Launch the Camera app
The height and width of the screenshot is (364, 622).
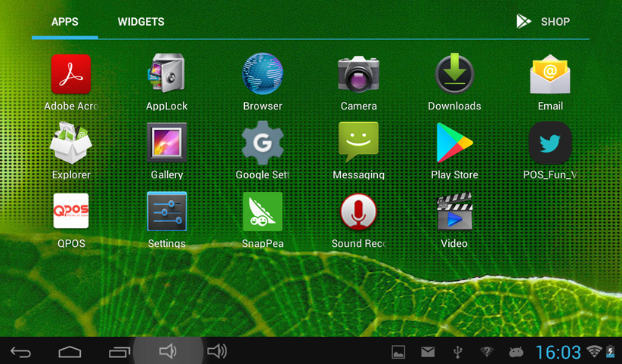pos(358,74)
